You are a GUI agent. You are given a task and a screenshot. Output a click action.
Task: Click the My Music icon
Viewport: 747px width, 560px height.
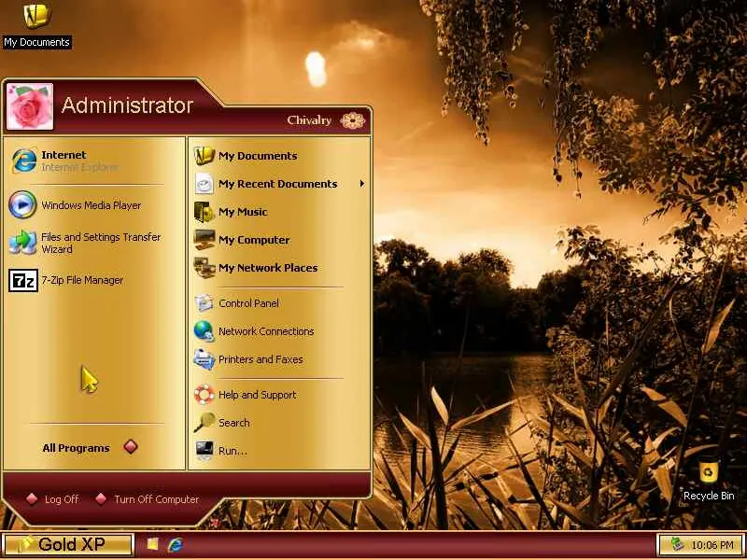pos(204,212)
